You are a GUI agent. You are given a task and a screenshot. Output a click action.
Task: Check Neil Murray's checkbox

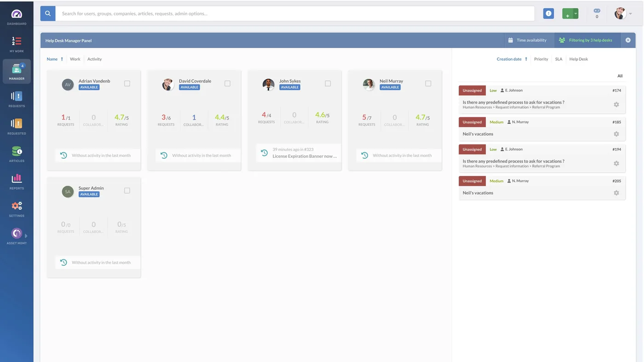428,83
